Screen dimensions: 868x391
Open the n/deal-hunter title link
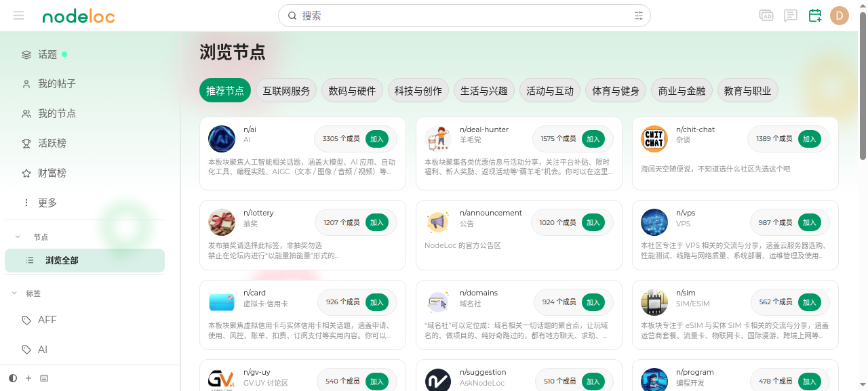(484, 129)
